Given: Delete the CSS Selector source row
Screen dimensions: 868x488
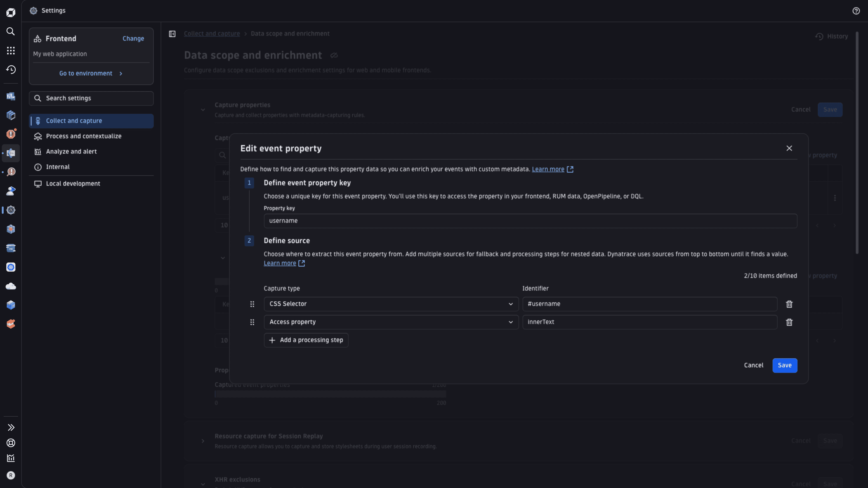Looking at the screenshot, I should tap(789, 304).
